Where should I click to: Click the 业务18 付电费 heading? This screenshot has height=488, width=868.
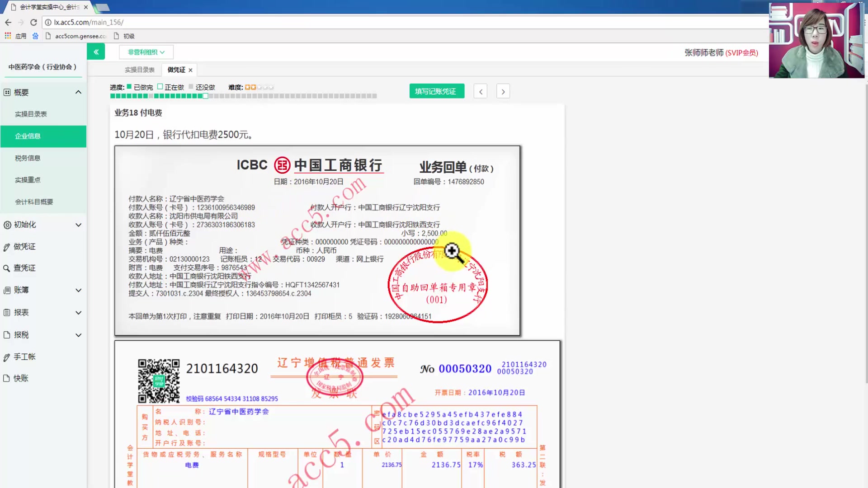138,113
